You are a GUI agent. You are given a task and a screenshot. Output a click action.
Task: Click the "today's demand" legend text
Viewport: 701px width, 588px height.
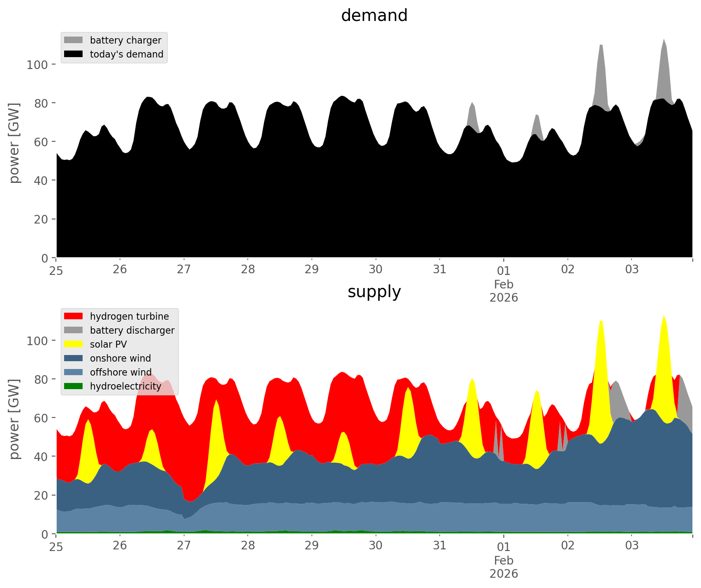pos(127,54)
